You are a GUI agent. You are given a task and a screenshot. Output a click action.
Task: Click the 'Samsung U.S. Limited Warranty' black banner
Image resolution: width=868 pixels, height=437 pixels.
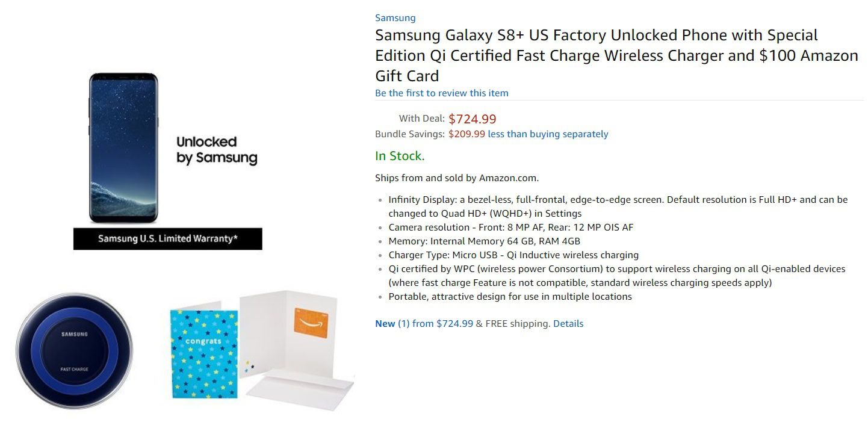(167, 239)
